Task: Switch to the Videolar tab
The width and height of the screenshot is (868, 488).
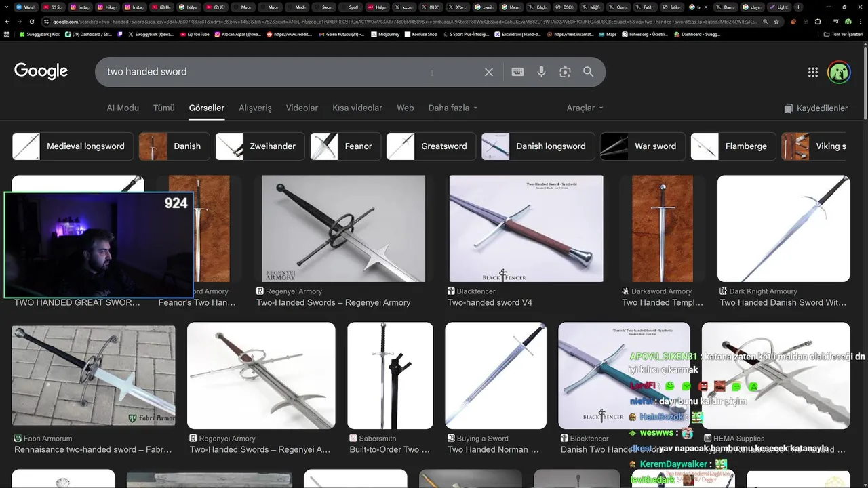Action: click(302, 108)
